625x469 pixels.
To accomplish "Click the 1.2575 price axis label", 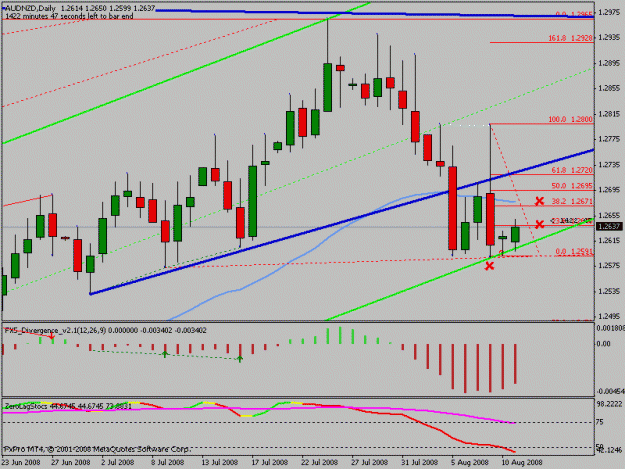I will (x=609, y=266).
